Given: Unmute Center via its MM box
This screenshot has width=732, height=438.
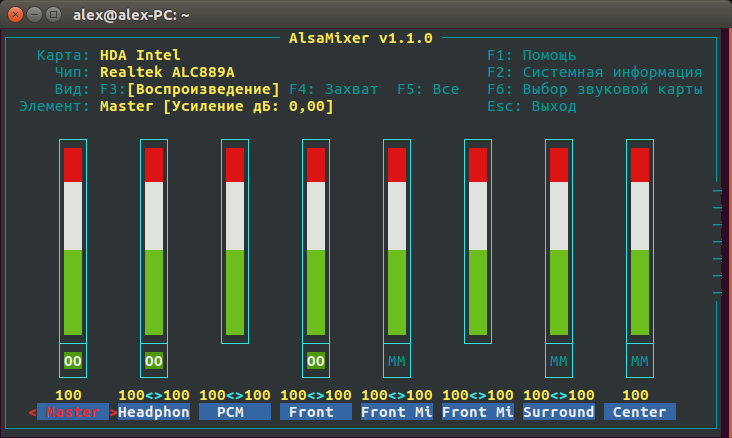Looking at the screenshot, I should point(640,361).
